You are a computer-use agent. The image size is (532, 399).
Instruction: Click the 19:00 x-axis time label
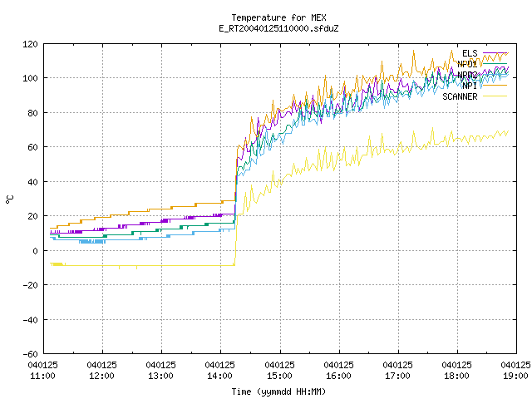[515, 376]
